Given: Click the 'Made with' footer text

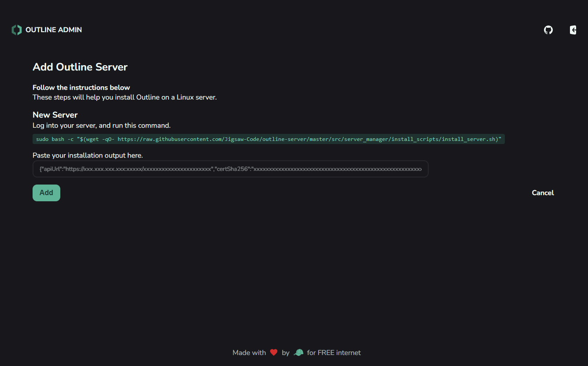Looking at the screenshot, I should (249, 353).
